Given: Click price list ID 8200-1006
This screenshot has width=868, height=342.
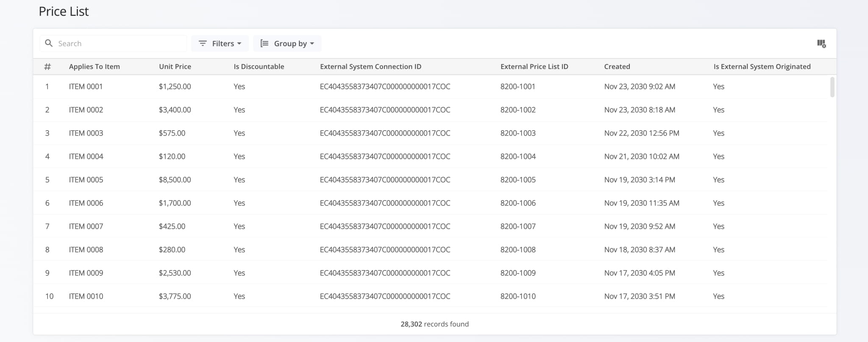Looking at the screenshot, I should [518, 203].
